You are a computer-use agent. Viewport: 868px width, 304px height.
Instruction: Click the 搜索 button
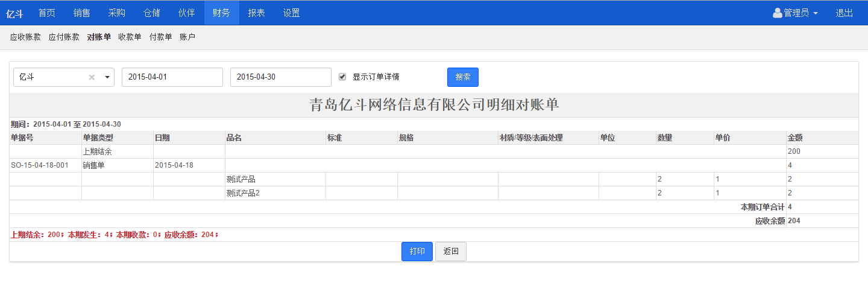462,77
